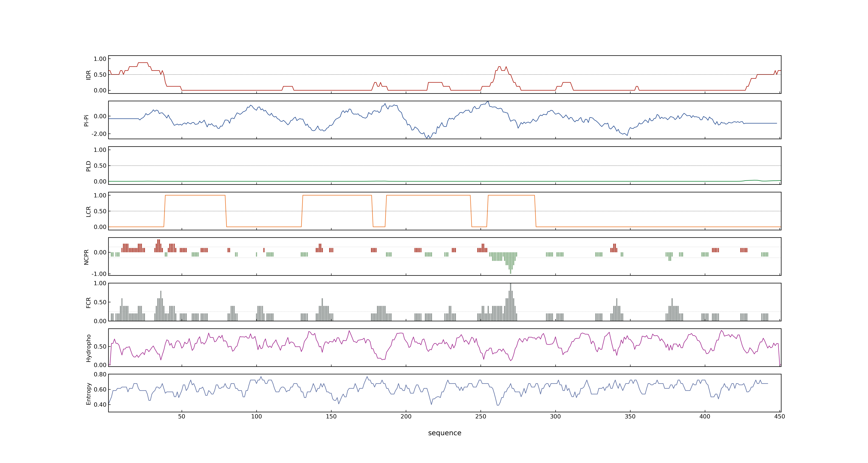The image size is (868, 463).
Task: Click the "0.80" tick on Entropy axis
Action: pyautogui.click(x=100, y=374)
